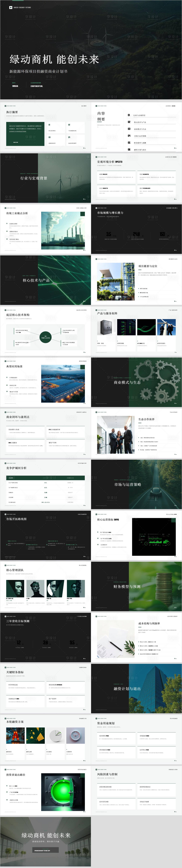Screen dimensions: 182x868
Task: Click contents entry 03 商业模式与生态
Action: point(151,129)
